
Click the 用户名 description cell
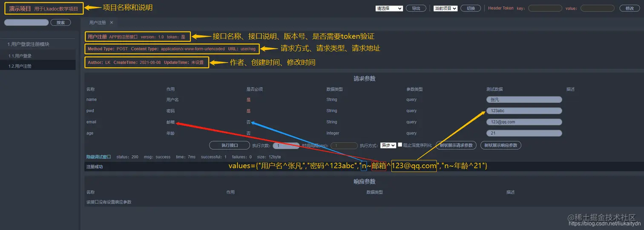172,100
